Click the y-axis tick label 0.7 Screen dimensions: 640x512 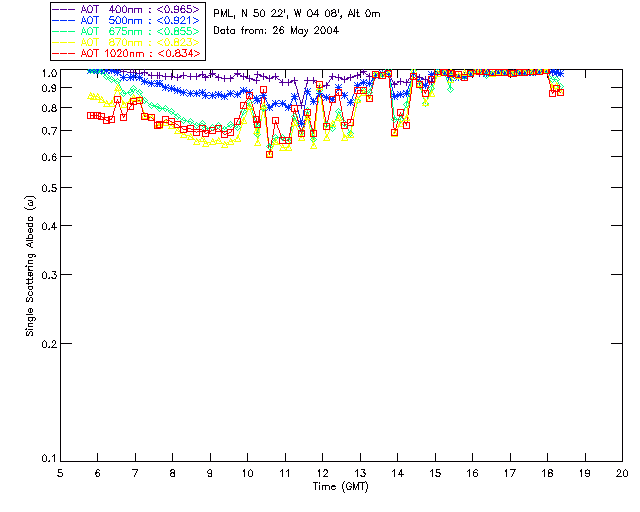(49, 131)
